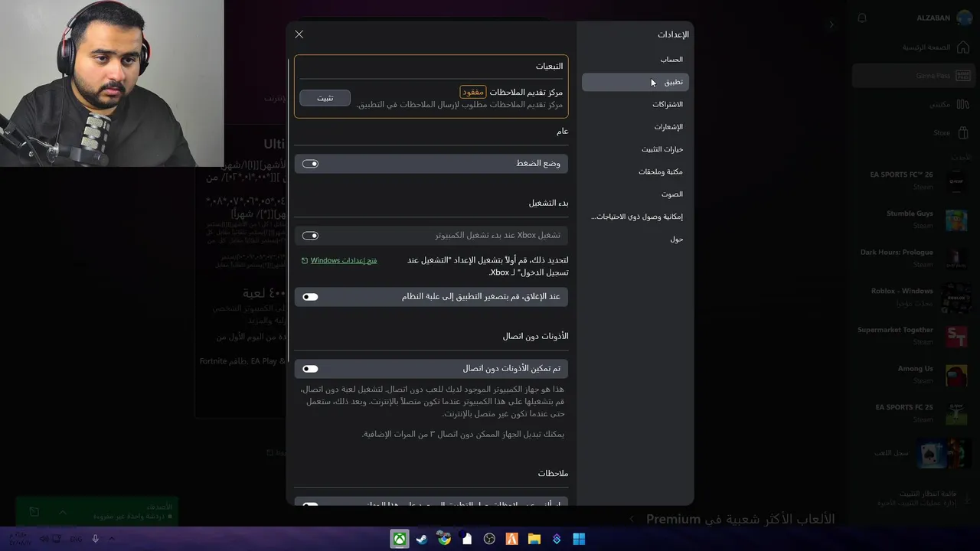Toggle minimize-to-system-tray-on-close switch
980x551 pixels.
(x=310, y=297)
